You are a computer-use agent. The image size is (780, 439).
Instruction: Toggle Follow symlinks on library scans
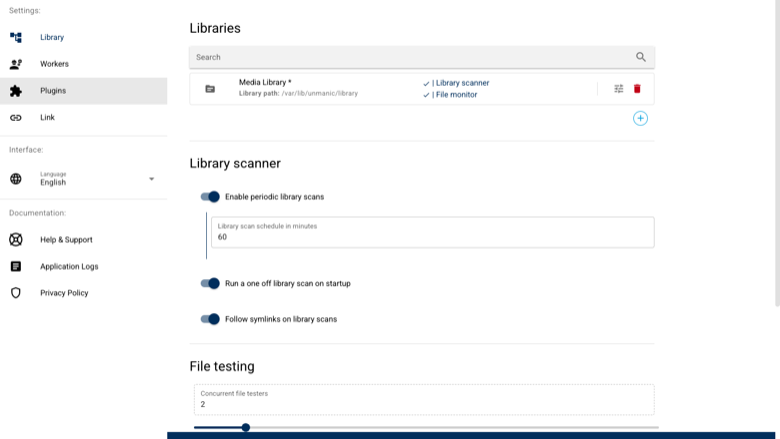click(x=210, y=319)
